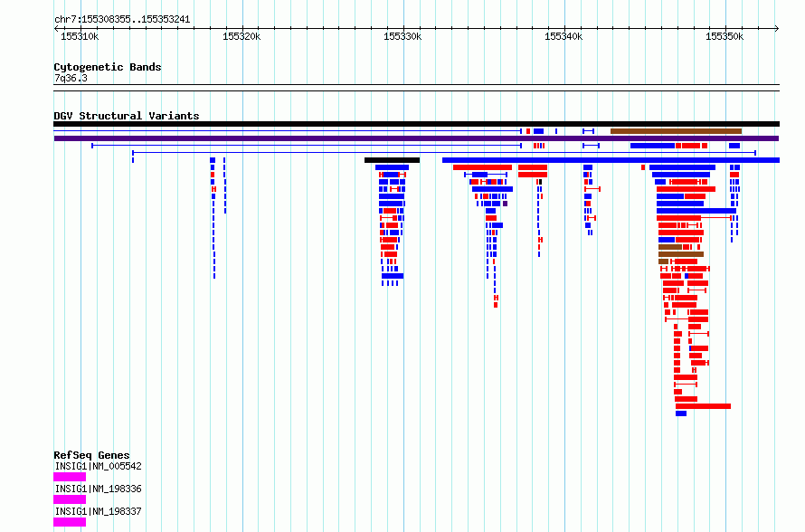Select the RefSeq Genes track title
This screenshot has width=805, height=532.
pos(91,455)
